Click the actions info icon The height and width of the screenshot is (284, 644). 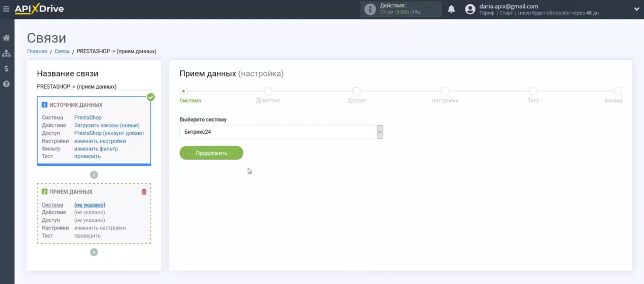click(370, 9)
